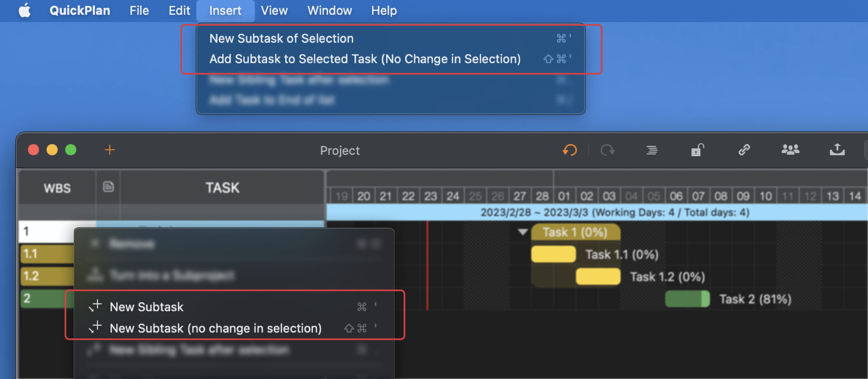Click the Task 1 summary bar
The image size is (868, 379).
[575, 232]
